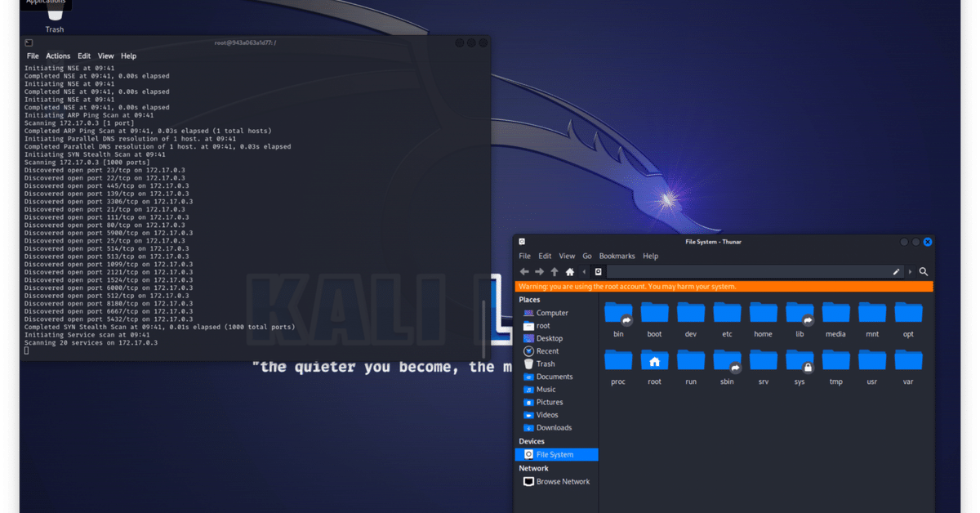Screen dimensions: 980x513
Task: Click the path-bar toggle pencil icon
Action: coord(895,271)
